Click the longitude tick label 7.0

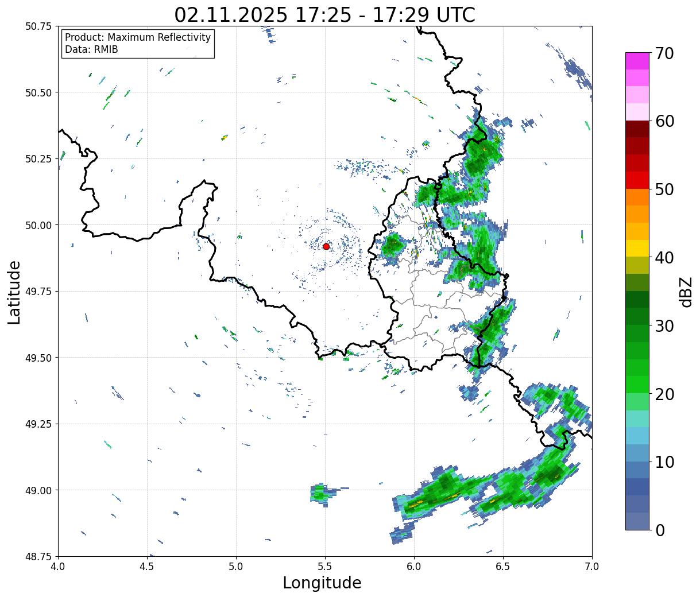point(592,567)
